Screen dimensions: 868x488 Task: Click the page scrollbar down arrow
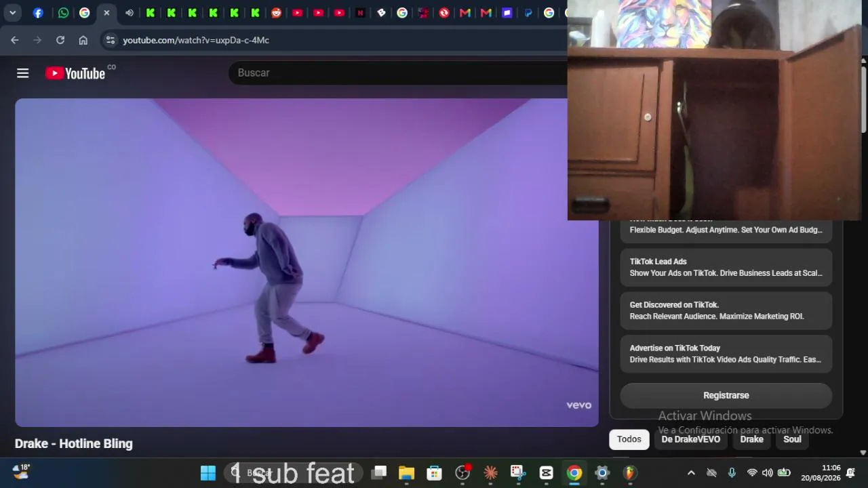863,452
